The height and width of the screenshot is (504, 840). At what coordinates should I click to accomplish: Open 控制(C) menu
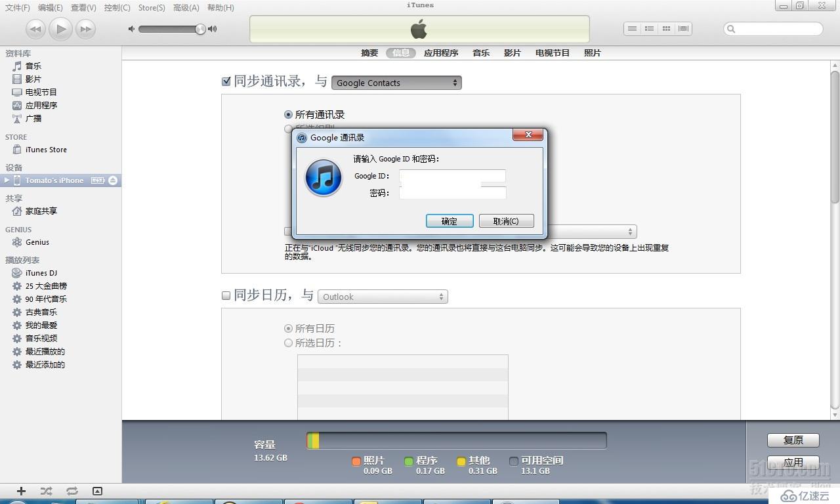[x=117, y=8]
